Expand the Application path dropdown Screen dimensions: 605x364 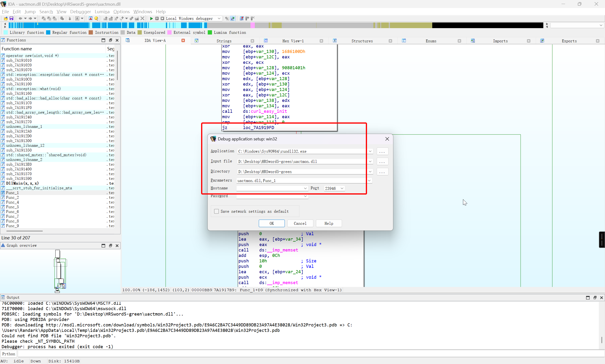click(x=370, y=151)
